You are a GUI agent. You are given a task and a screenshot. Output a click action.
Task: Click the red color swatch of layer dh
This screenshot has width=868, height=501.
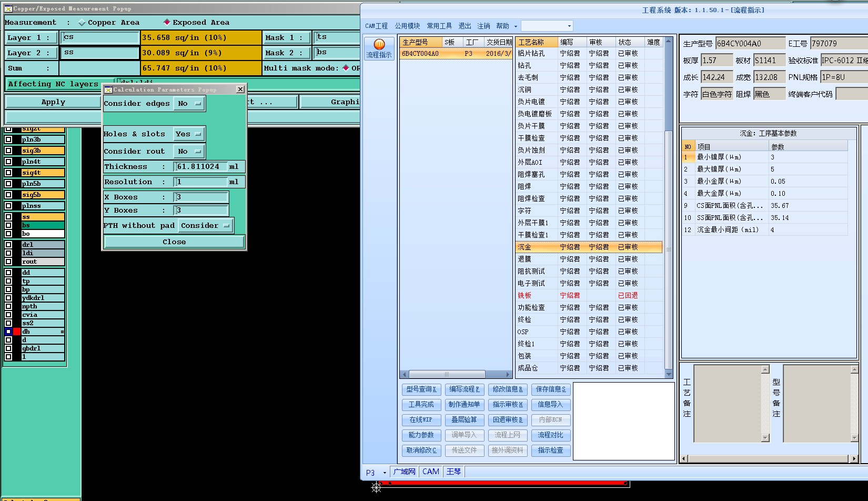tap(17, 332)
